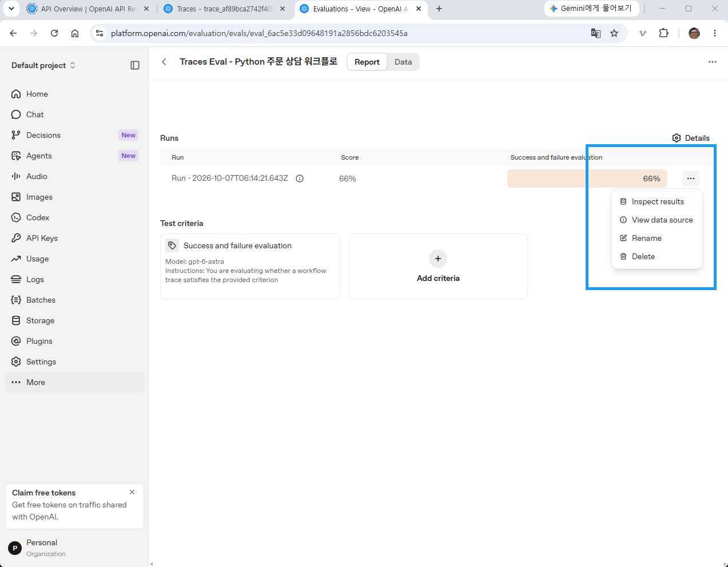The image size is (728, 567).
Task: Choose Delete in the run menu
Action: coord(657,256)
